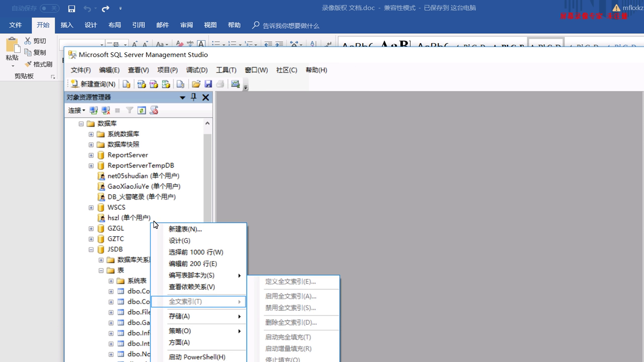Click the Database Engine Query icon

pyautogui.click(x=126, y=84)
